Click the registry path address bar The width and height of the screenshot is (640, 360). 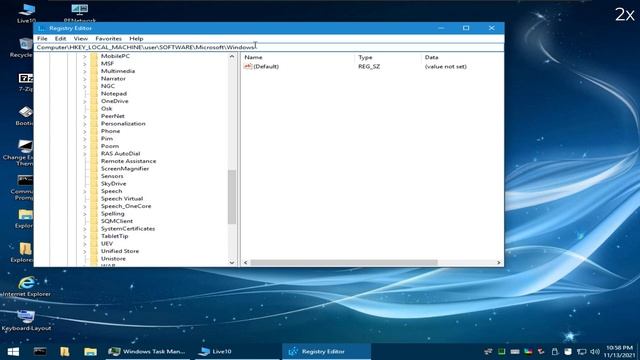pos(269,47)
